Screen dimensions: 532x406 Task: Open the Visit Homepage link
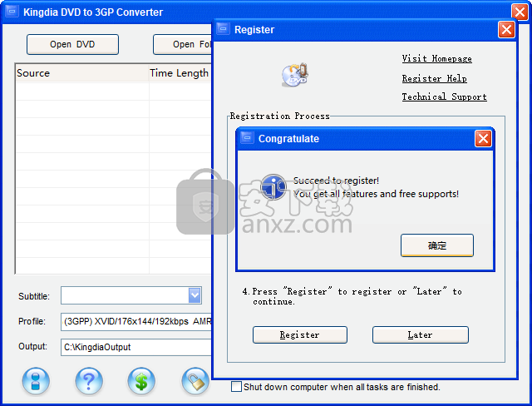pos(437,59)
